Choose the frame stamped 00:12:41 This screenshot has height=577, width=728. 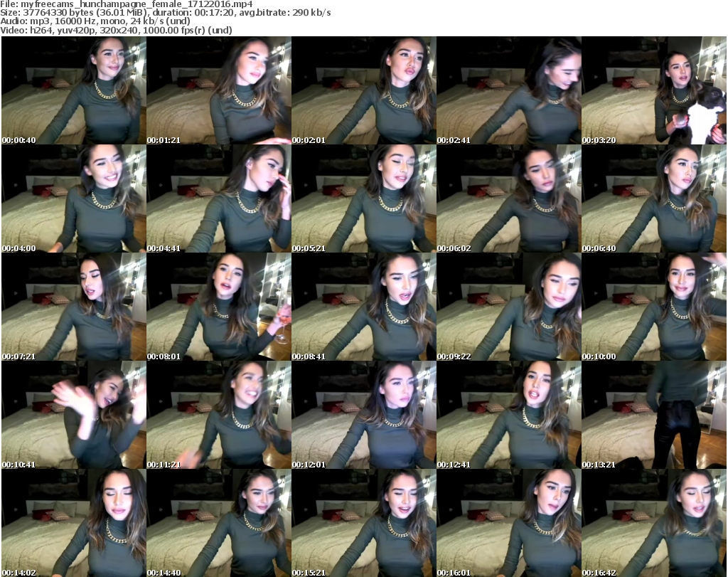tap(509, 415)
